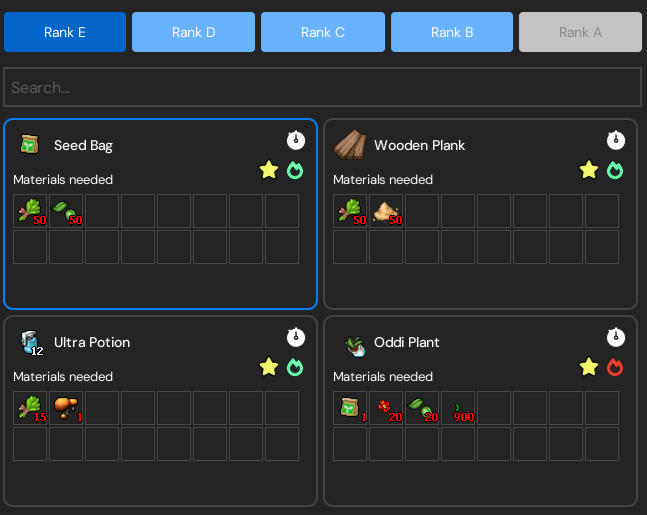Image resolution: width=647 pixels, height=515 pixels.
Task: Toggle the yellow star on Seed Bag
Action: 268,170
